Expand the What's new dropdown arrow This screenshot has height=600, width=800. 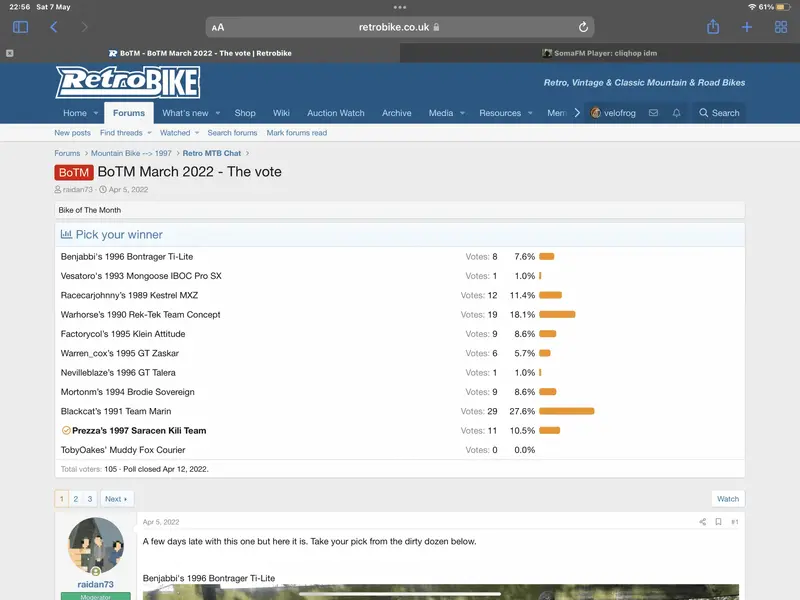(218, 113)
